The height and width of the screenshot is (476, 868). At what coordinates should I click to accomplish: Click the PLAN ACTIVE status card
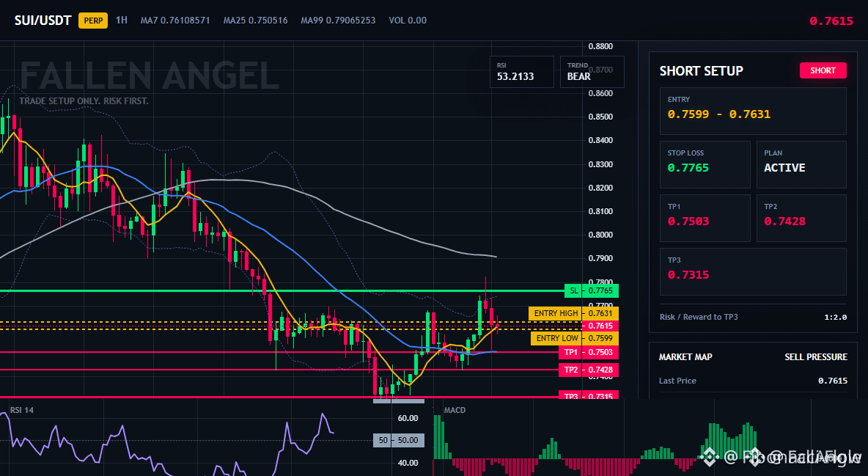pos(801,164)
